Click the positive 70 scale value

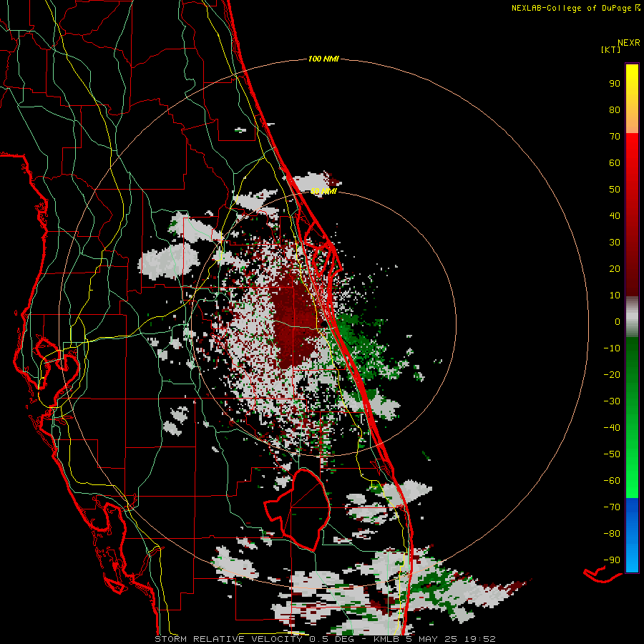pos(615,137)
